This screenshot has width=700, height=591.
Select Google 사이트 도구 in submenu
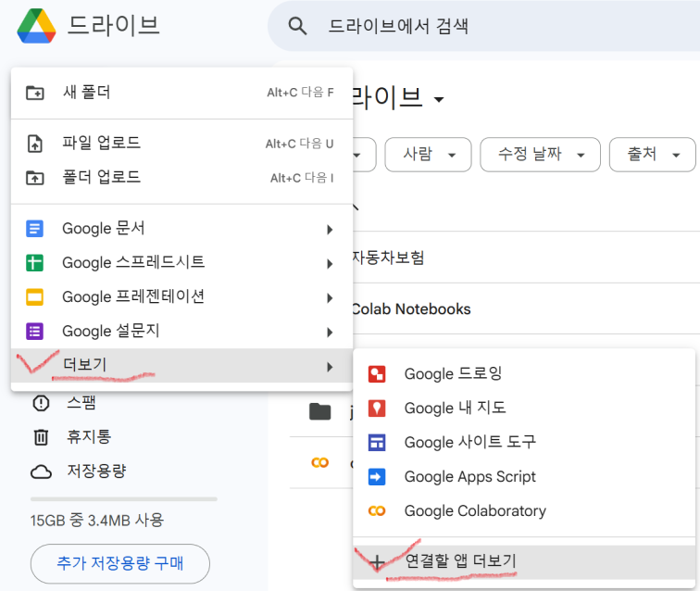click(x=524, y=443)
